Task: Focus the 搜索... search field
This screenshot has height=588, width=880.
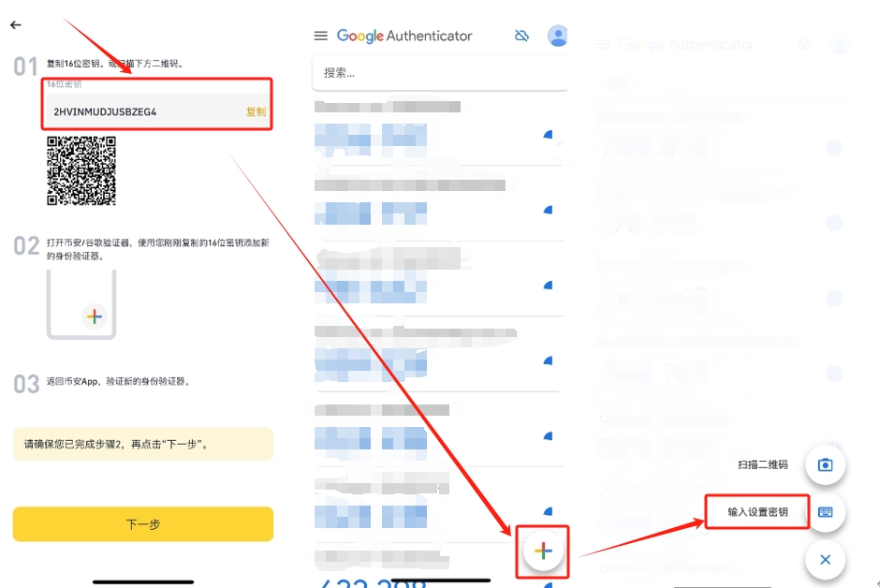Action: (x=439, y=73)
